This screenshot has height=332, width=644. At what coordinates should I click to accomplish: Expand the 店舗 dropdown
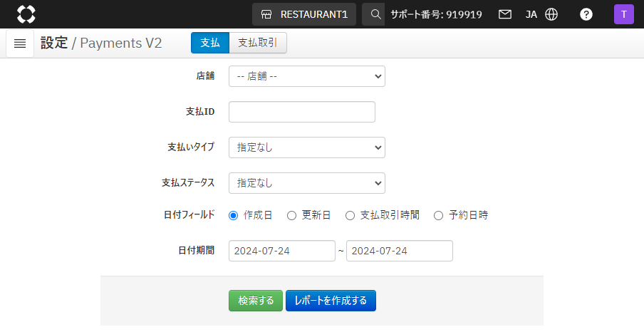(x=306, y=76)
